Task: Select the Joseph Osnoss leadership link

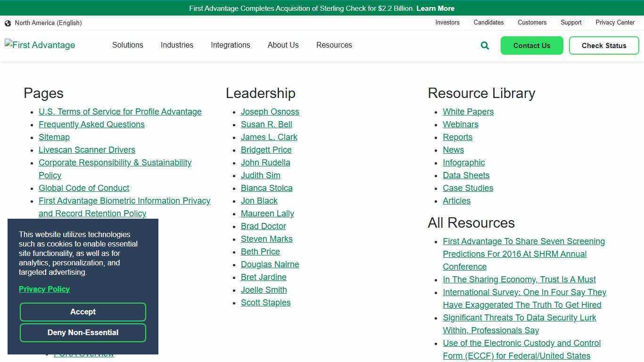Action: (x=270, y=112)
